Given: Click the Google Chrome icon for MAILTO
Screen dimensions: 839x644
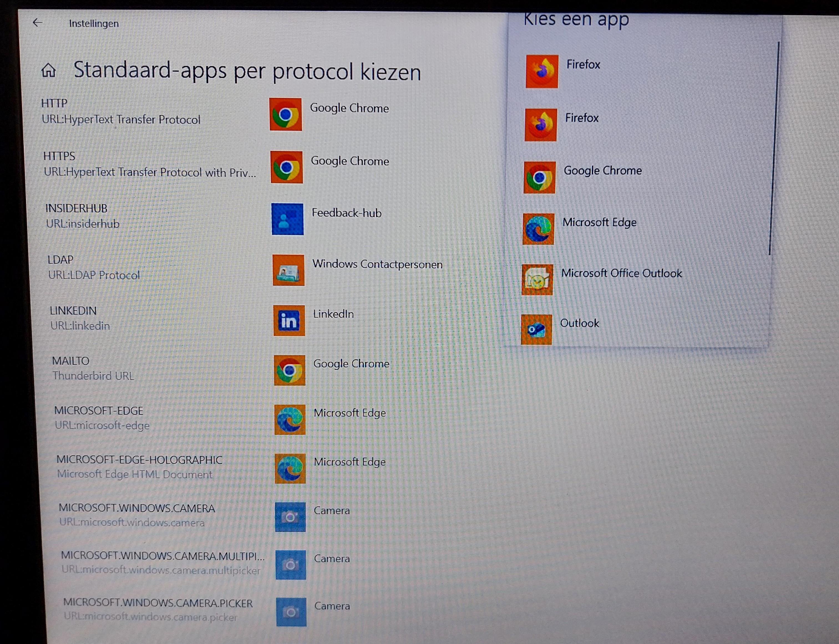Looking at the screenshot, I should pos(289,370).
